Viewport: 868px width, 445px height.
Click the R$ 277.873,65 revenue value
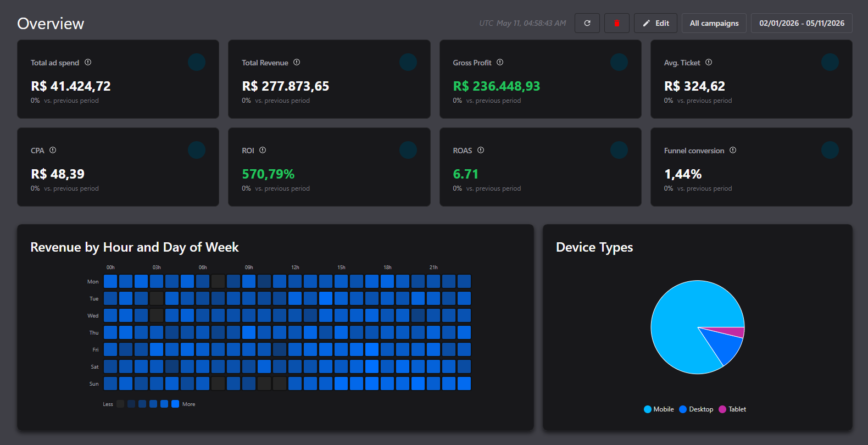click(286, 86)
